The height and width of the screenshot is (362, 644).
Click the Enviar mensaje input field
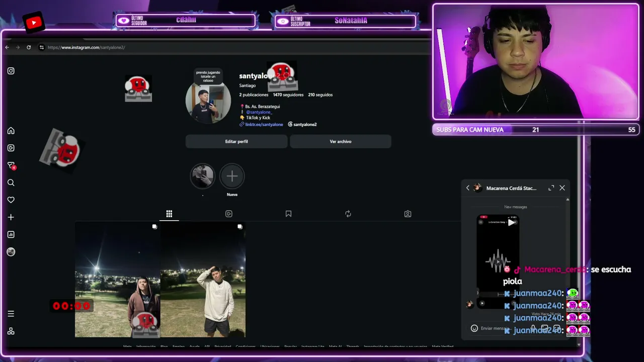(496, 328)
